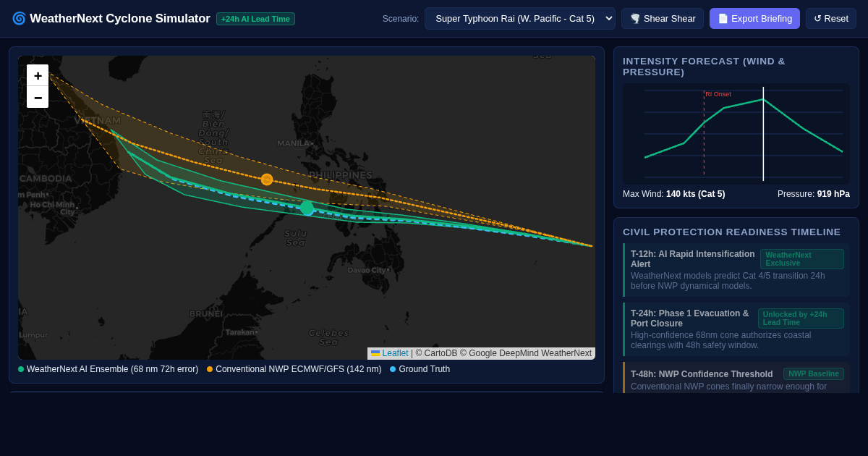Click the MANILA label on the map
The height and width of the screenshot is (456, 868).
(293, 143)
